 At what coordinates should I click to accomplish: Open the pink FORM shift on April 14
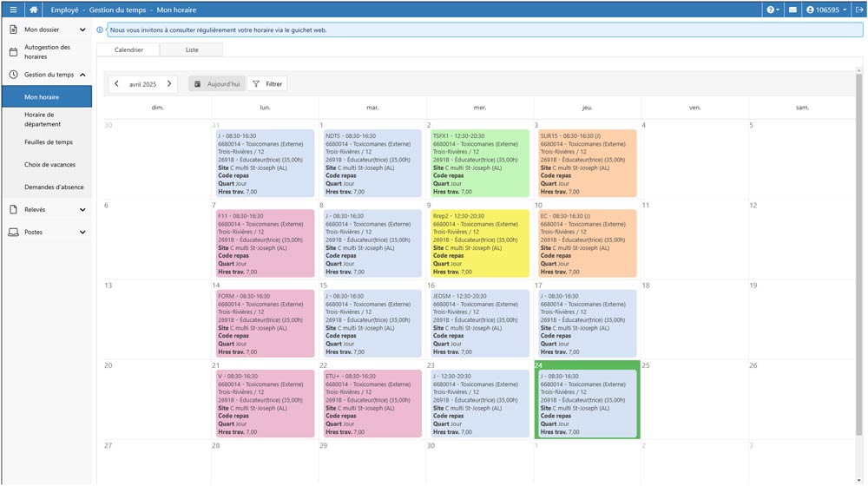pyautogui.click(x=265, y=324)
